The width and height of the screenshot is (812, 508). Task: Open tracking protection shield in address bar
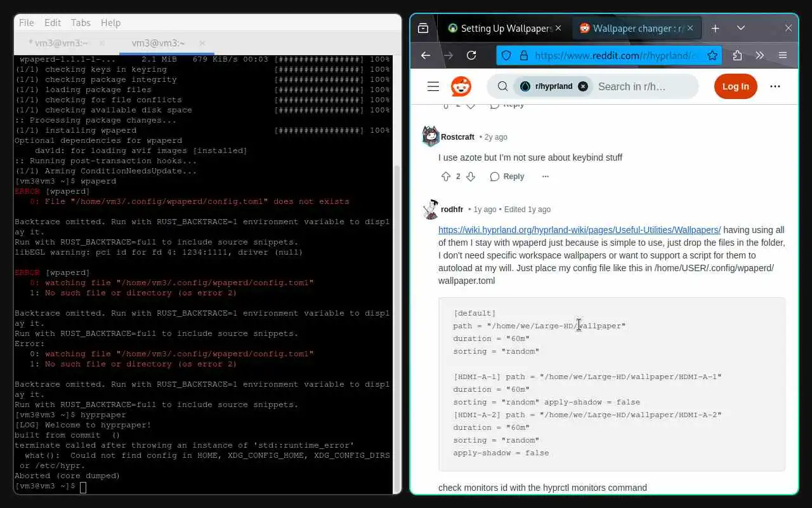[x=506, y=55]
